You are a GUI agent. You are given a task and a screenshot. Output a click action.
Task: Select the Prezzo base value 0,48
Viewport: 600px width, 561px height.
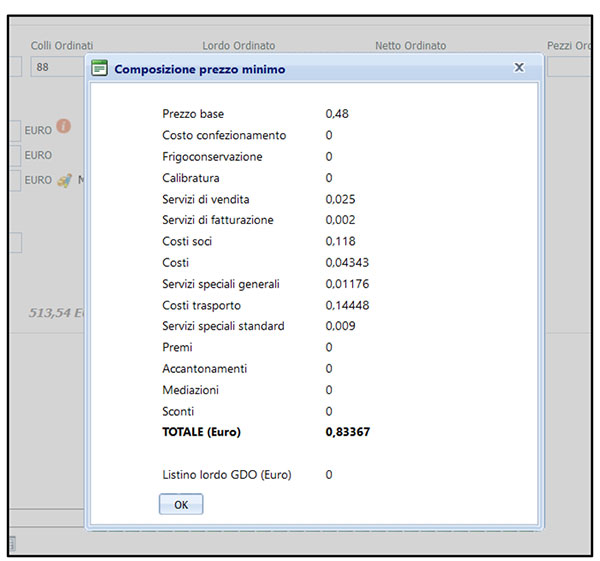point(337,114)
